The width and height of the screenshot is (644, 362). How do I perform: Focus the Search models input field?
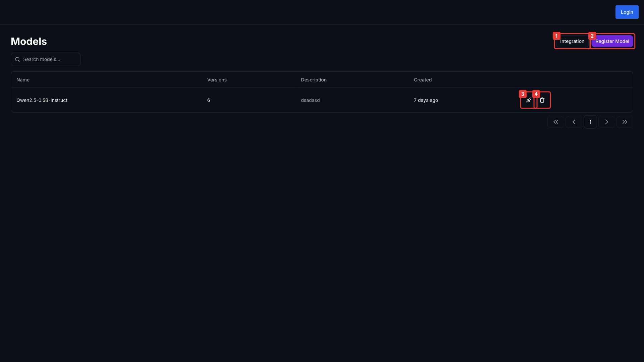pos(50,59)
